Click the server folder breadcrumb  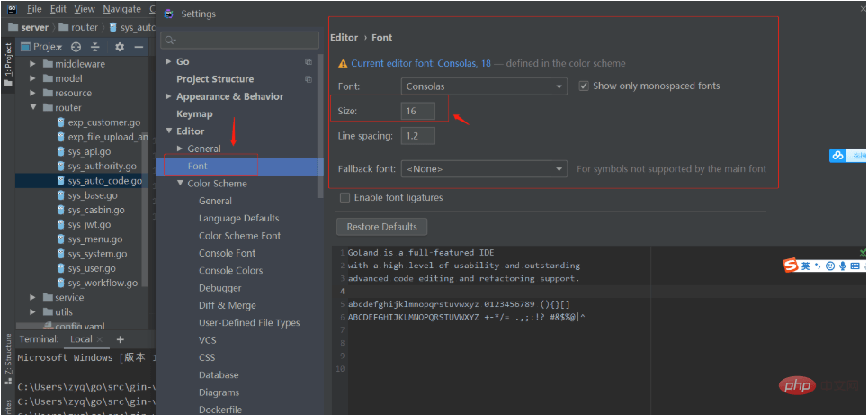[x=29, y=27]
